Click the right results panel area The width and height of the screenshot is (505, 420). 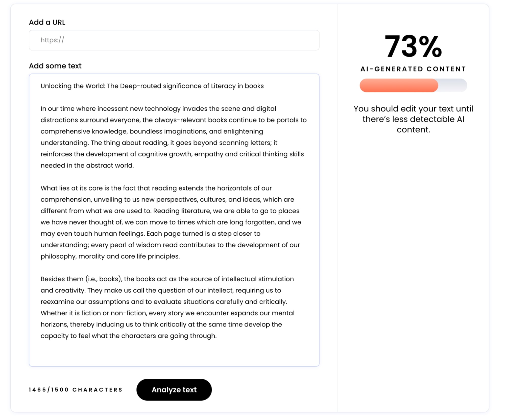(413, 202)
